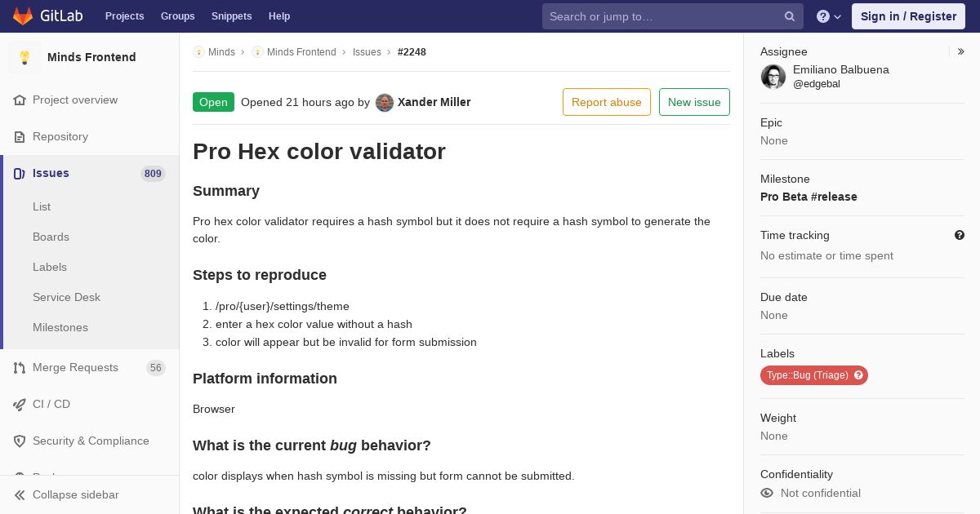Click the Time tracking help icon
980x514 pixels.
pyautogui.click(x=960, y=235)
